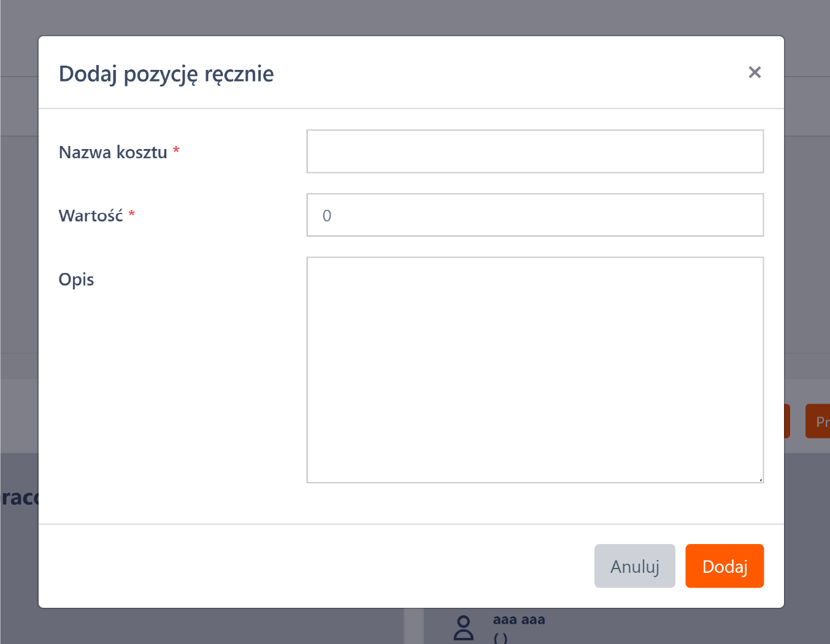
Task: Click inside the Opis text area
Action: point(535,369)
